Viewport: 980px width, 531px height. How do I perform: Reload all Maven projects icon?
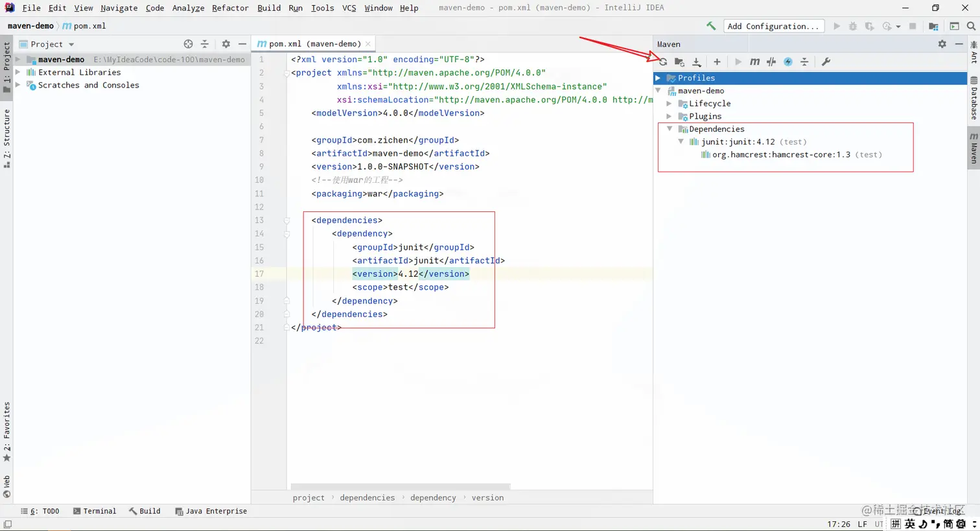tap(663, 62)
